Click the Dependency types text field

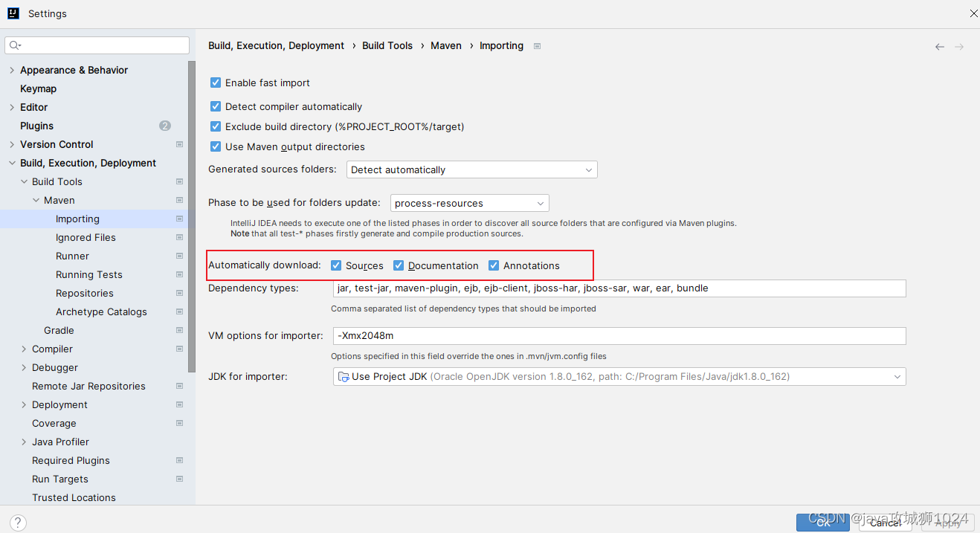pyautogui.click(x=619, y=288)
